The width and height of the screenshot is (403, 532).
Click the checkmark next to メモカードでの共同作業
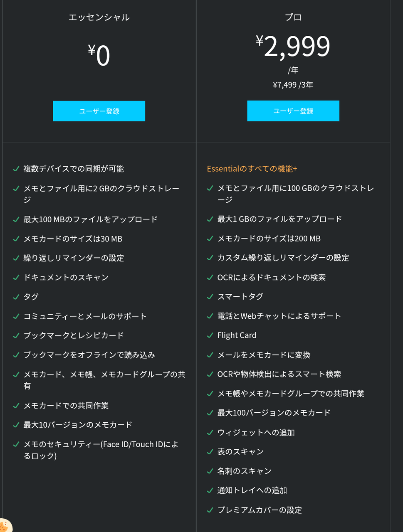[16, 405]
